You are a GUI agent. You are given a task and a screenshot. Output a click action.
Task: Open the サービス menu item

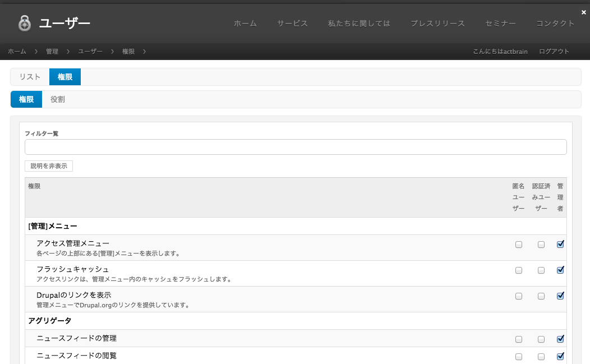pyautogui.click(x=292, y=23)
